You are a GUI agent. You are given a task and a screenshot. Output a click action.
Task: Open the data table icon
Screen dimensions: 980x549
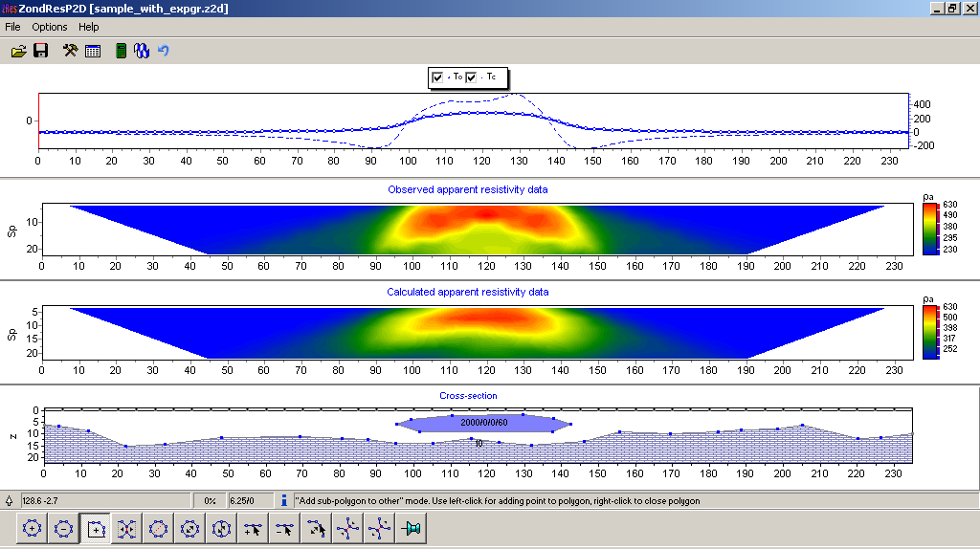coord(93,51)
